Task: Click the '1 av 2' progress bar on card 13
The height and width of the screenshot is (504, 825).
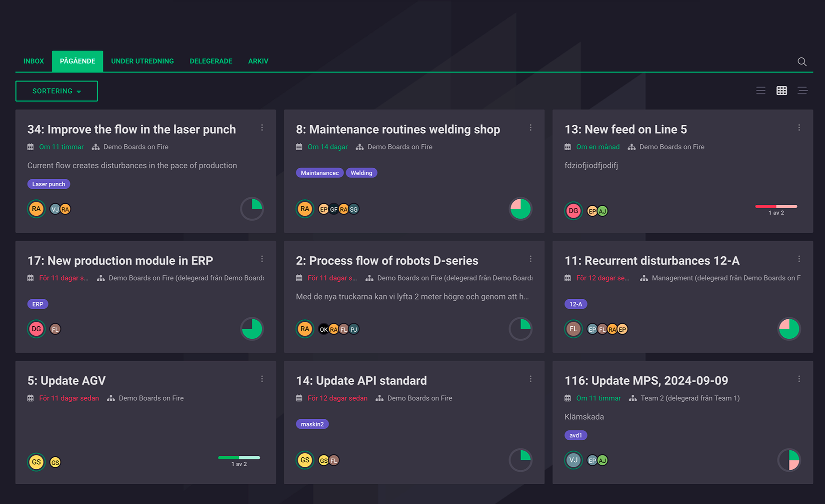Action: tap(776, 207)
